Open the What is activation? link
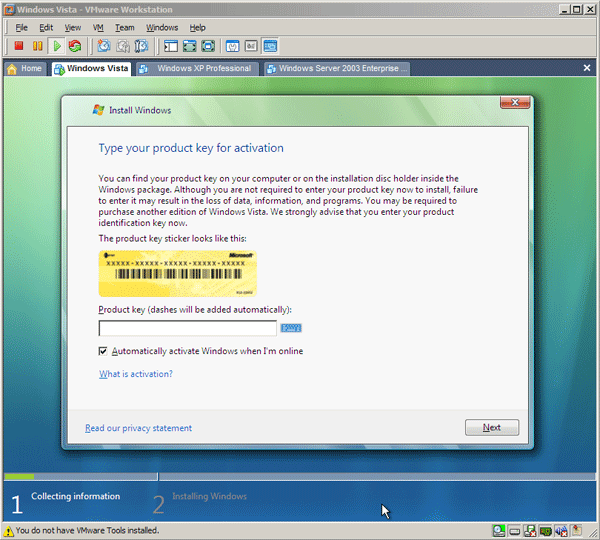 click(136, 374)
